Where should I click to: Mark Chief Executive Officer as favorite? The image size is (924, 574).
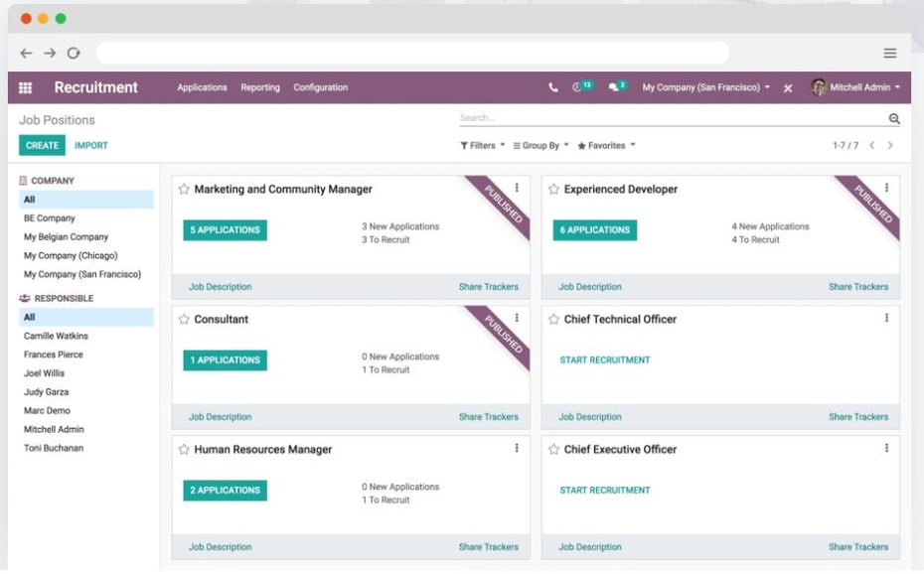pos(553,450)
